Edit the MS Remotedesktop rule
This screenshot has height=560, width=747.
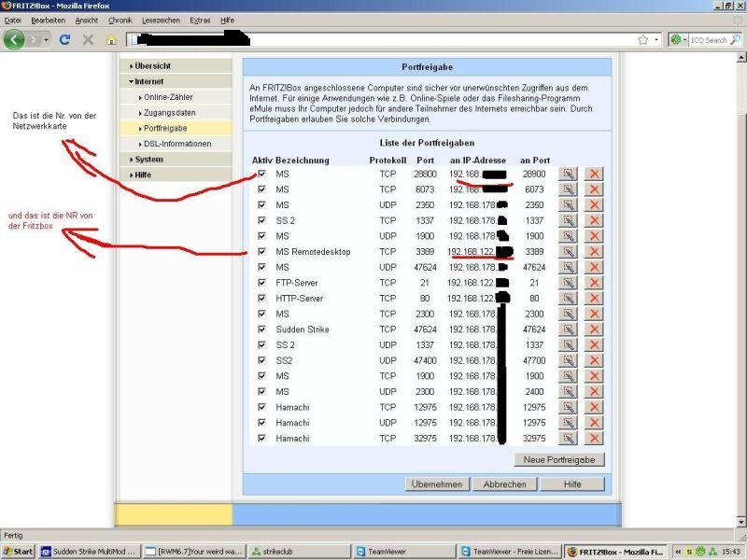click(x=568, y=252)
